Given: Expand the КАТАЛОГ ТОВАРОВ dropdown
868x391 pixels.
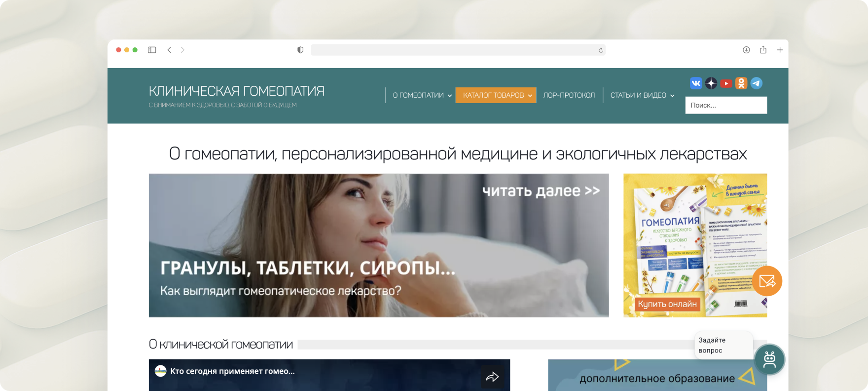Looking at the screenshot, I should click(496, 95).
